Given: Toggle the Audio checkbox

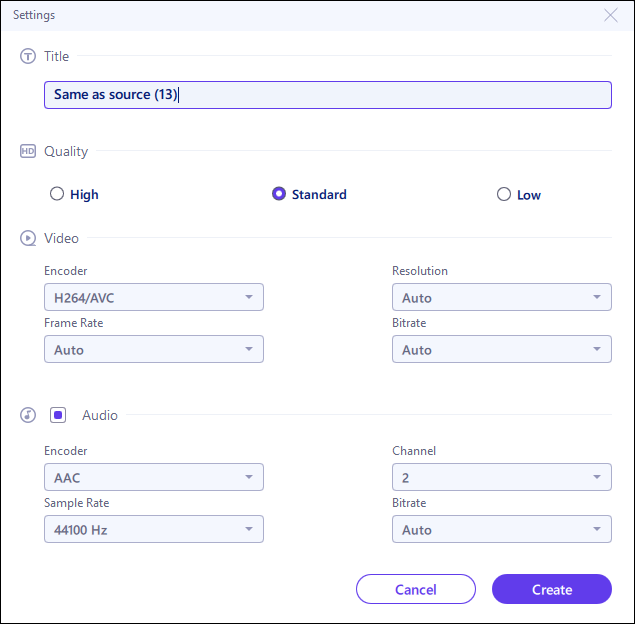Looking at the screenshot, I should [59, 415].
